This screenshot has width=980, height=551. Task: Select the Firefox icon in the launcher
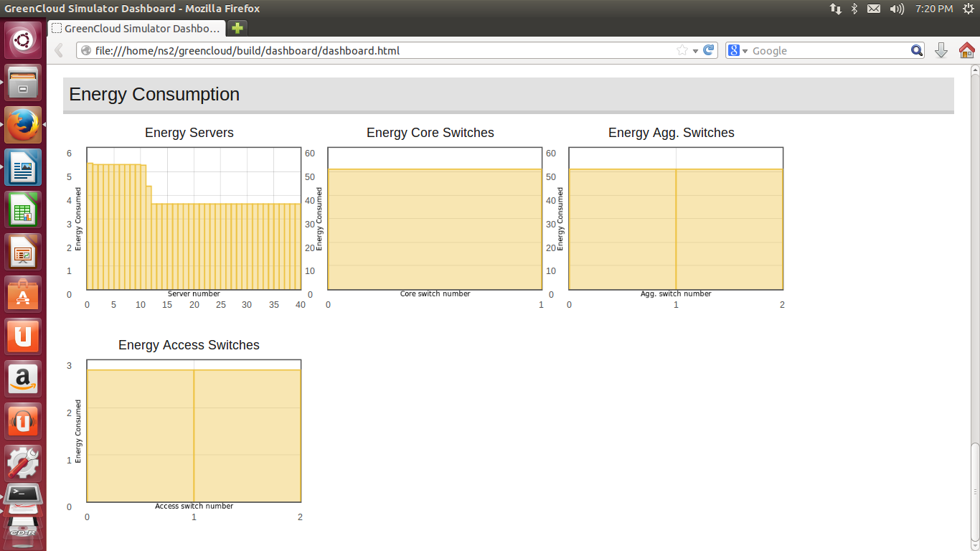(23, 125)
